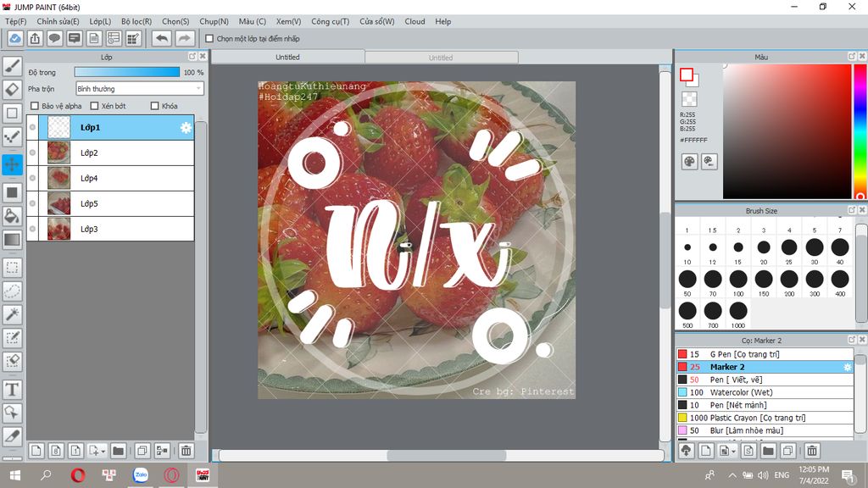Toggle visibility of Lớp5 layer
This screenshot has width=868, height=488.
coord(33,203)
